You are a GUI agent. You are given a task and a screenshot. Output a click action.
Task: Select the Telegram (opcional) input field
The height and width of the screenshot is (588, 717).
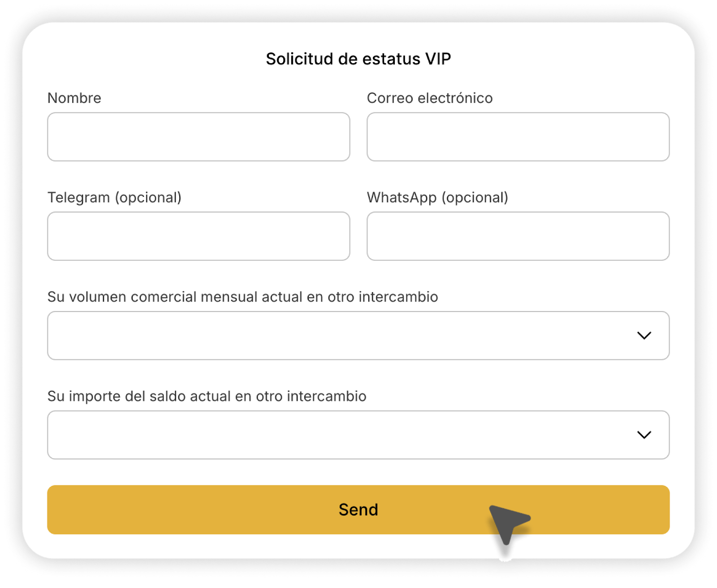[199, 236]
